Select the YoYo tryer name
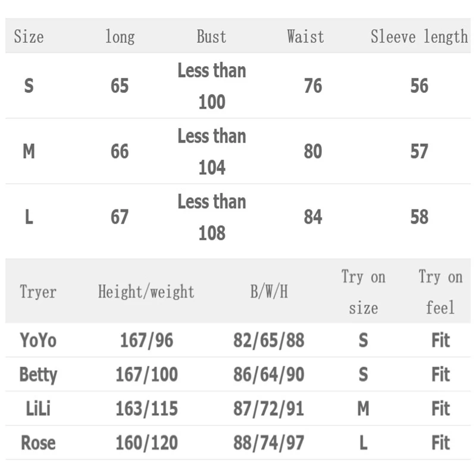The image size is (476, 476). coord(38,340)
